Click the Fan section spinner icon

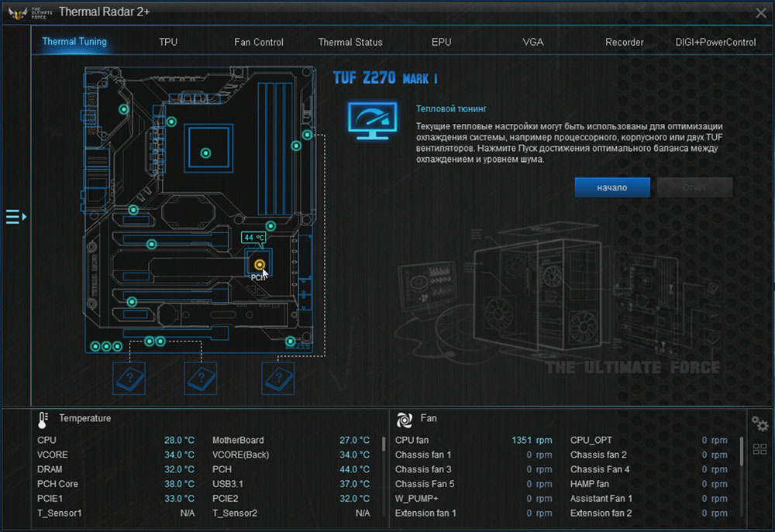coord(405,420)
